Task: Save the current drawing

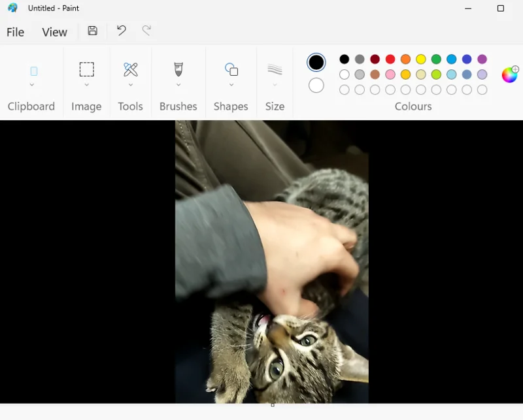Action: tap(92, 31)
